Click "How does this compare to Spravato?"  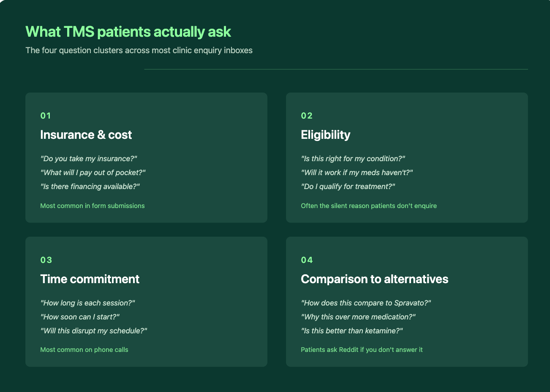coord(366,303)
